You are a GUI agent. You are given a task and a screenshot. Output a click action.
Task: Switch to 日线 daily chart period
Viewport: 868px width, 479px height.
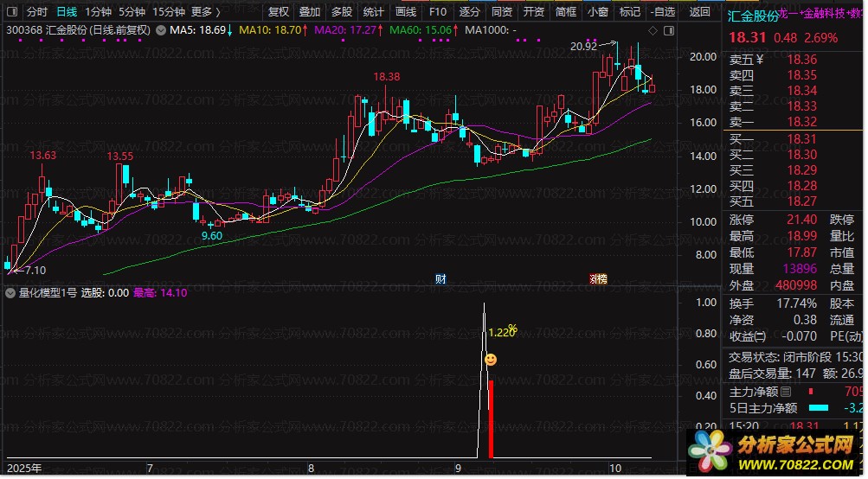tap(67, 12)
